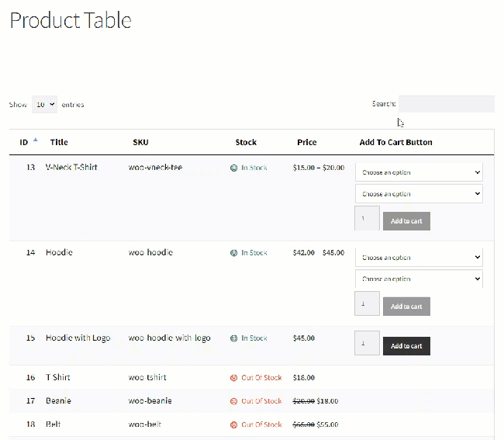This screenshot has height=440, width=504.
Task: Click the In Stock smiley icon for Hoodie row
Action: click(x=233, y=253)
